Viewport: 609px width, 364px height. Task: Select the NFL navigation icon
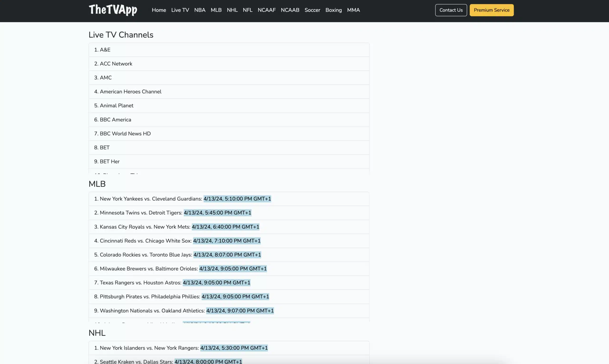pyautogui.click(x=248, y=10)
